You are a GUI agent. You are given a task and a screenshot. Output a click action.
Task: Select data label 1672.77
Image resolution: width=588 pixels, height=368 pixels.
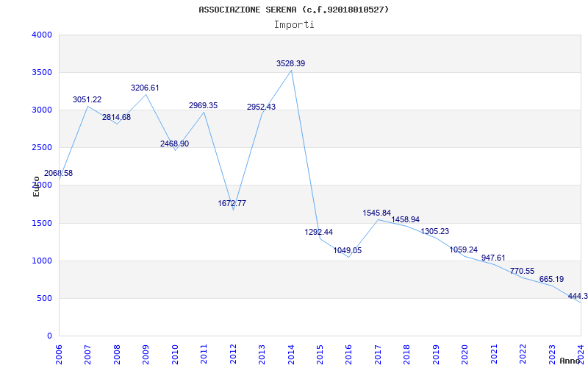click(x=232, y=204)
